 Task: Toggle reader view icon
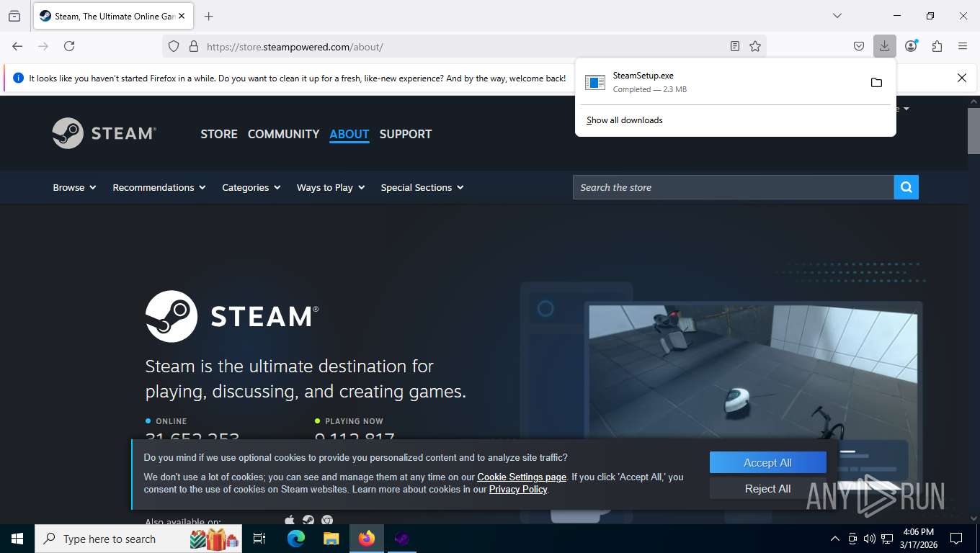click(x=735, y=46)
